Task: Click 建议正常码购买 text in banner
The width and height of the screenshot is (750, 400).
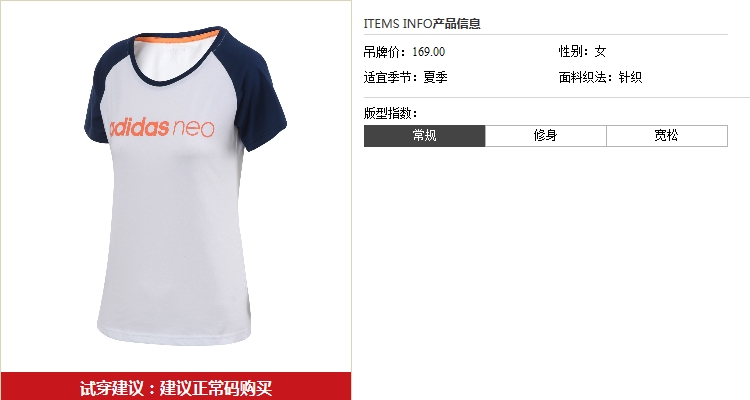Action: point(216,388)
